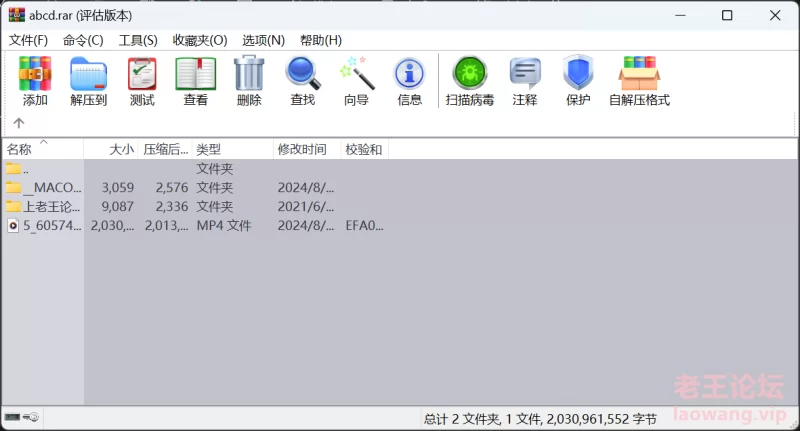This screenshot has height=431, width=800.
Task: Open the 工具(S) menu
Action: (x=138, y=40)
